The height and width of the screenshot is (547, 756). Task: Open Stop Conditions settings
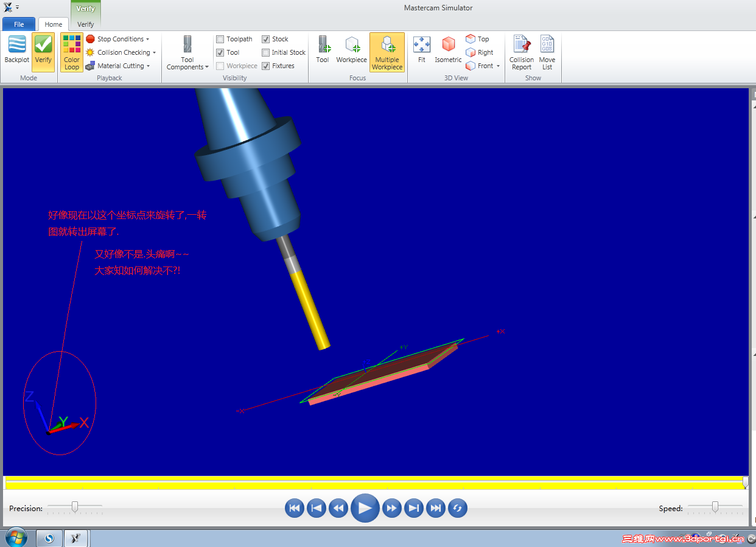pyautogui.click(x=117, y=39)
